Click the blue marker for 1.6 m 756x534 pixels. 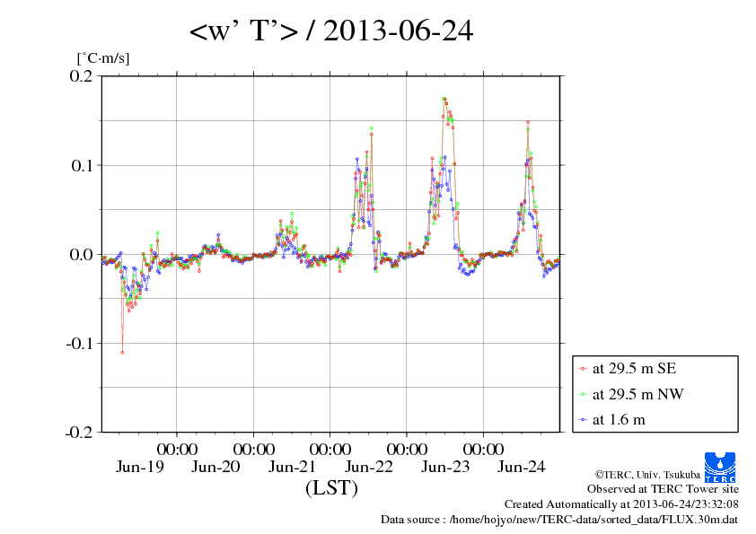[583, 420]
